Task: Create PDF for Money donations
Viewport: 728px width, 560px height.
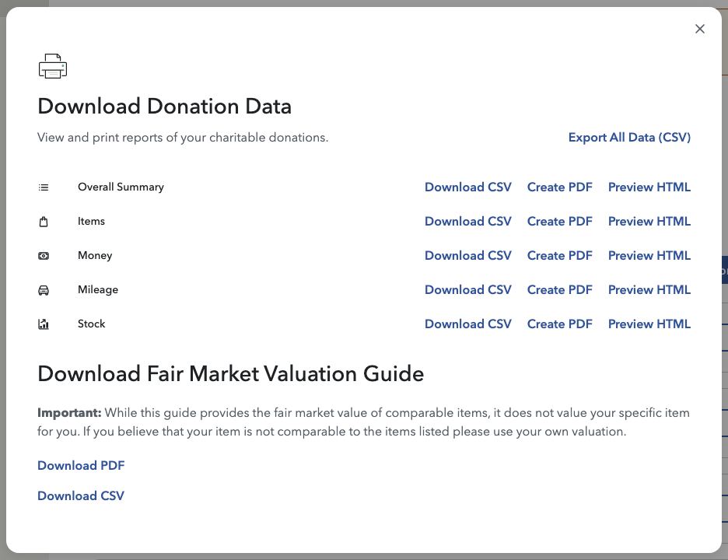Action: coord(560,256)
